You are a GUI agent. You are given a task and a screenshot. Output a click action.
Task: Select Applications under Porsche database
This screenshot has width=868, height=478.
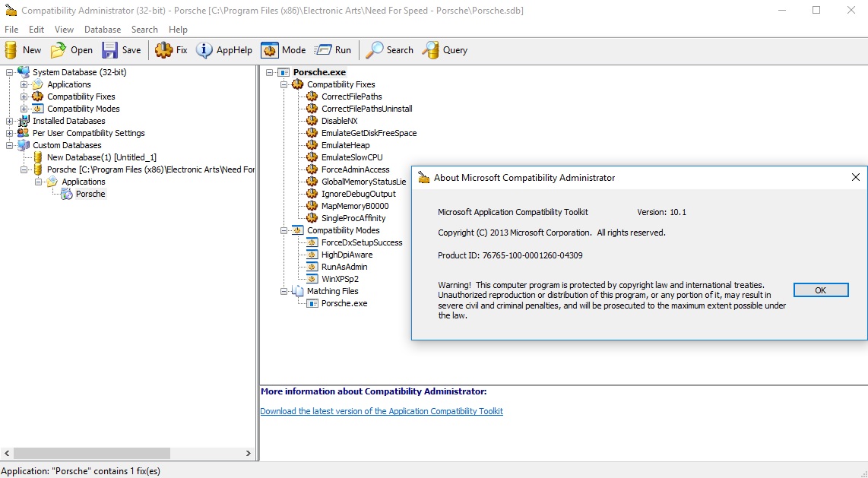point(83,182)
